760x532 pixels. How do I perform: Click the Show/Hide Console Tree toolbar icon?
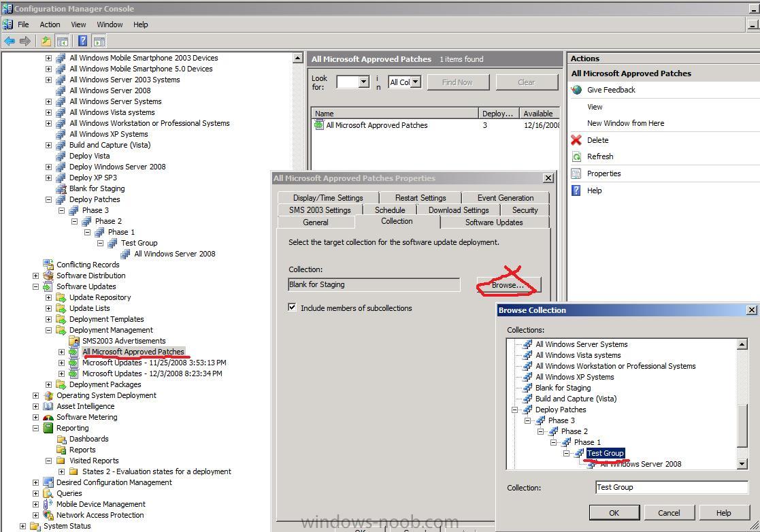[x=63, y=41]
